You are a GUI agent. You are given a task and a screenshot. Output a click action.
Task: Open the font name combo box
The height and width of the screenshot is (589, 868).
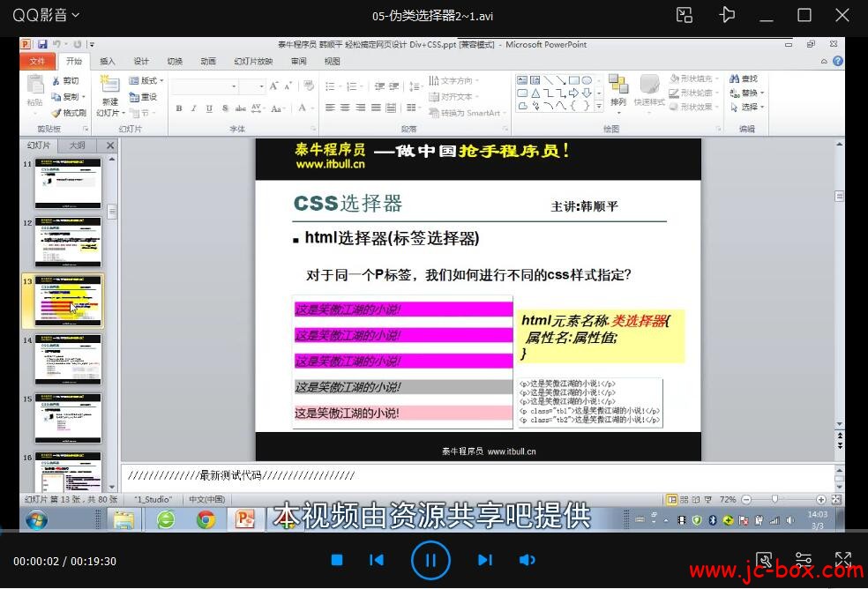point(205,86)
